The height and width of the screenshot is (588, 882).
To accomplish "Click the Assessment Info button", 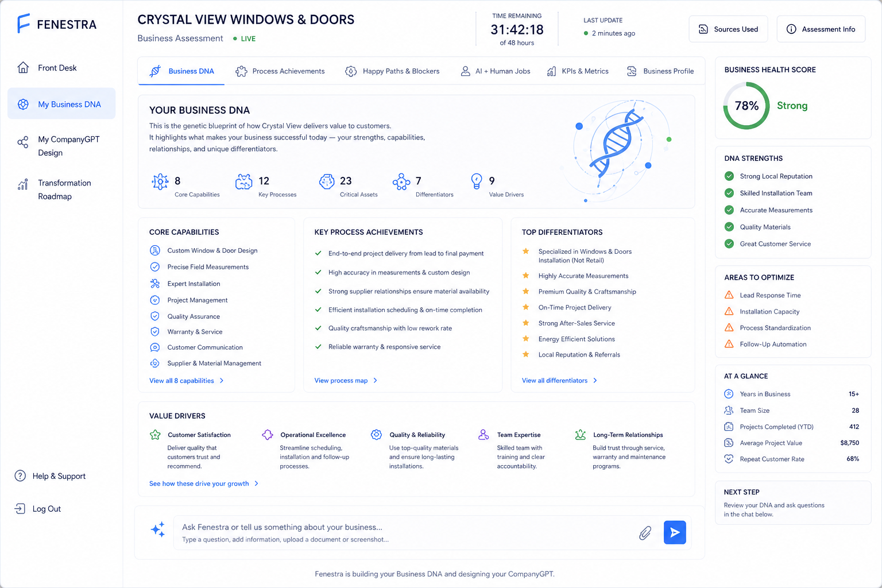I will [821, 29].
